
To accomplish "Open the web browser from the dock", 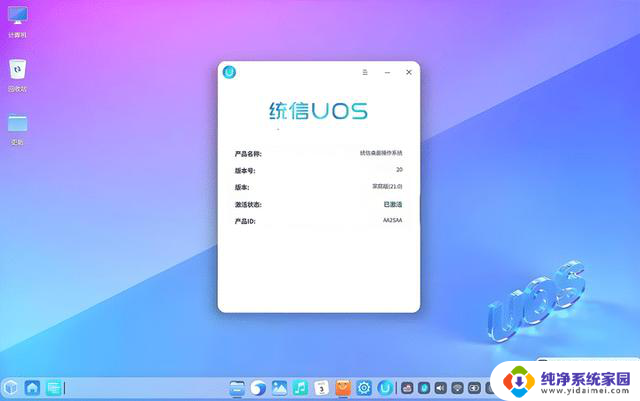I will (258, 387).
